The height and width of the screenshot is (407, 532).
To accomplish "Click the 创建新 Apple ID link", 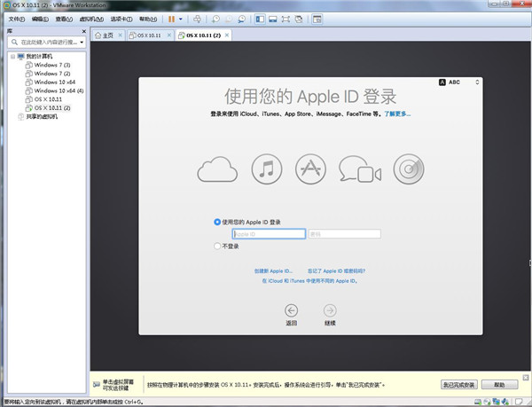I will 273,271.
